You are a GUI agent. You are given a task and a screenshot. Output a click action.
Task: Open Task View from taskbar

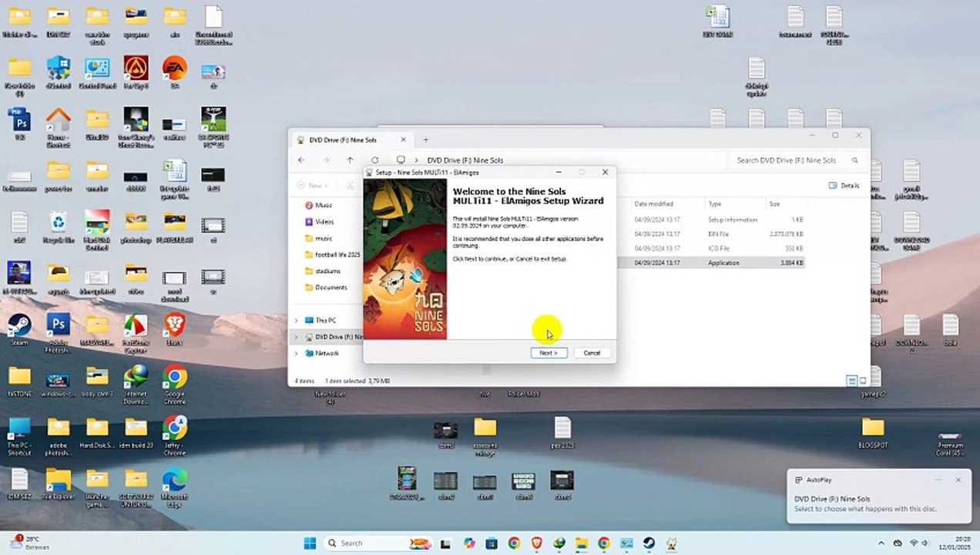[x=447, y=543]
